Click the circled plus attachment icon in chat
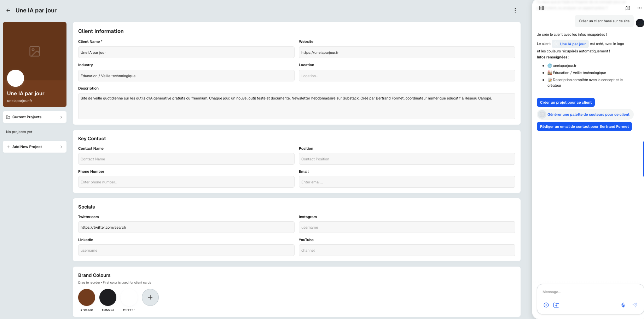The image size is (644, 319). coord(546,305)
